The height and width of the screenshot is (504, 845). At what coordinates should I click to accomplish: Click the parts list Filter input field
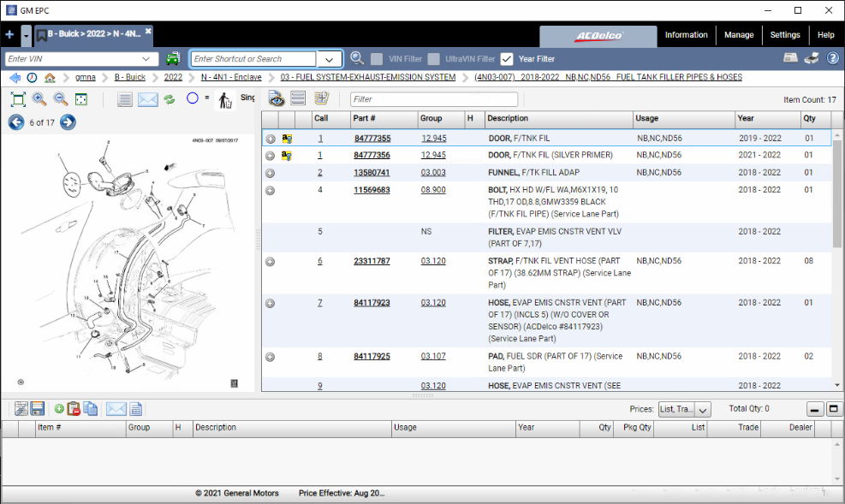click(433, 99)
